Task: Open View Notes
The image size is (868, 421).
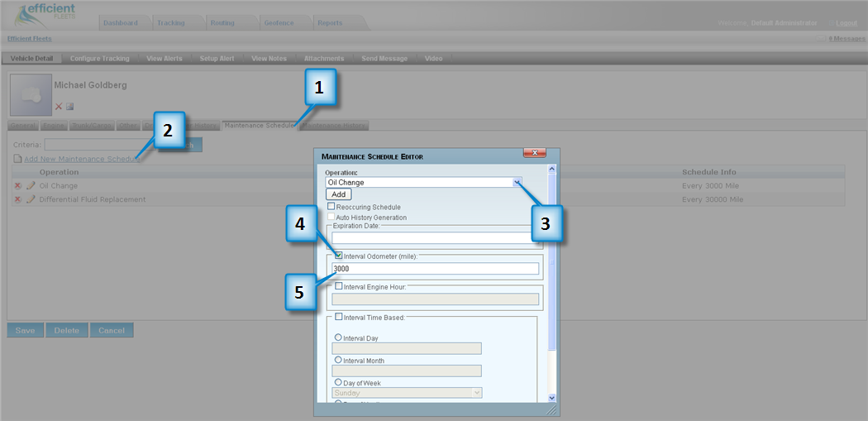Action: 269,58
